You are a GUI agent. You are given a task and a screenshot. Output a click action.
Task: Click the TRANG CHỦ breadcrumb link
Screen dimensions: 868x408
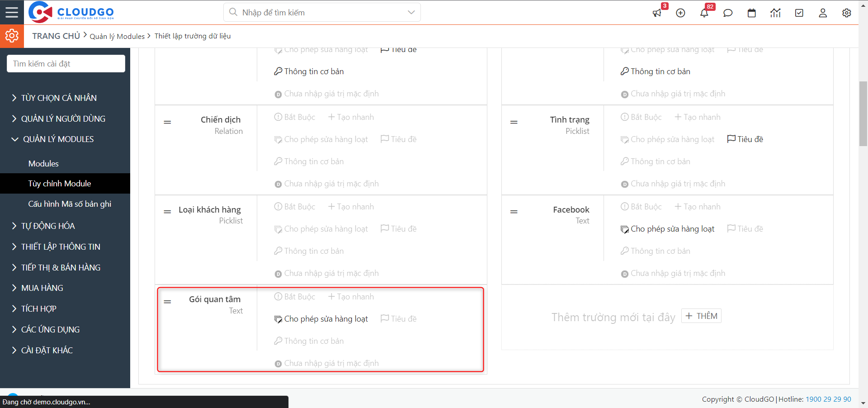[x=56, y=36]
